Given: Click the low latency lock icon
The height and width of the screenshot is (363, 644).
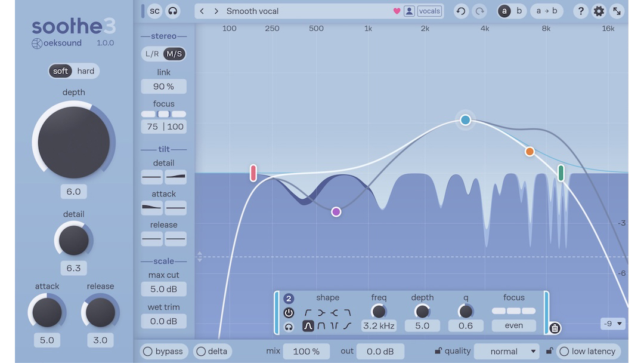Looking at the screenshot, I should 549,350.
